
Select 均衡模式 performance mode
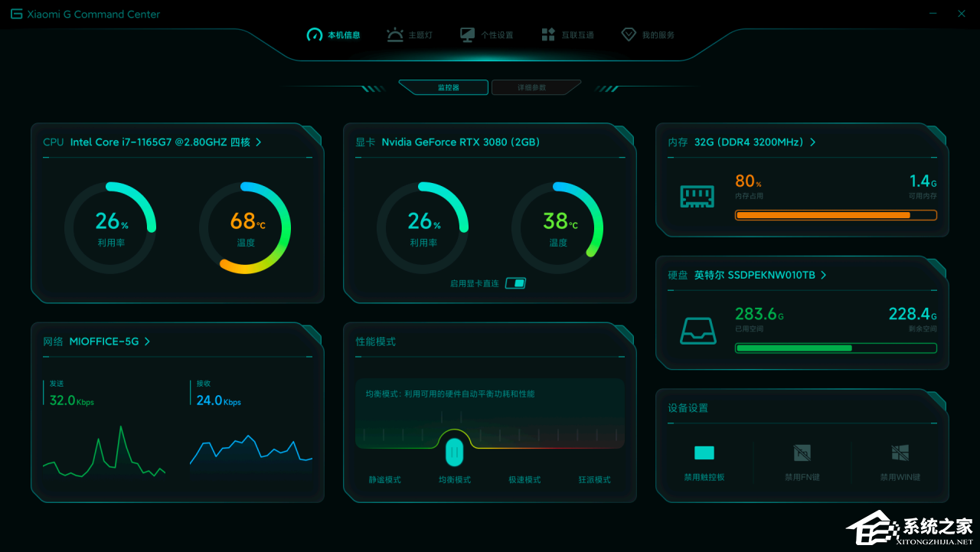(455, 480)
